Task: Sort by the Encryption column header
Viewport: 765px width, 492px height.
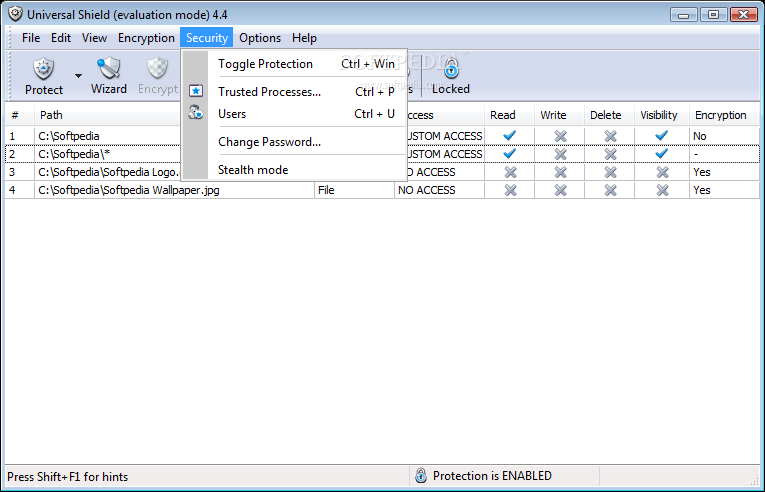Action: 725,115
